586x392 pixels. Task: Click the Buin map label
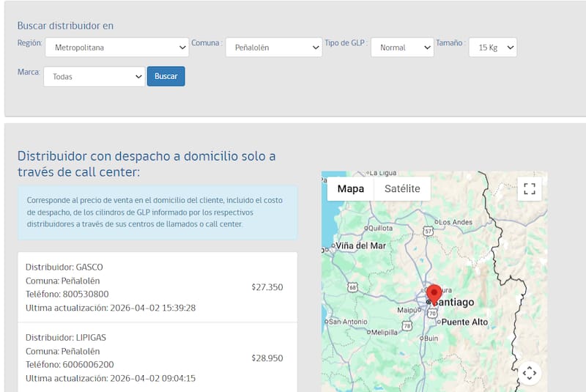[x=431, y=339]
